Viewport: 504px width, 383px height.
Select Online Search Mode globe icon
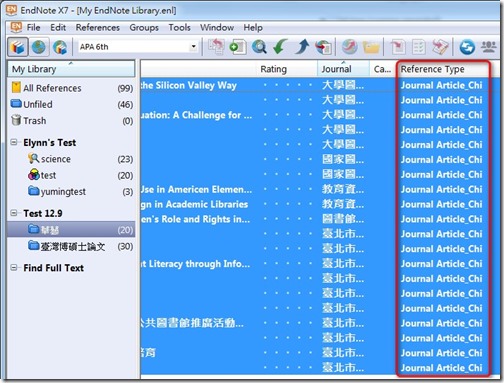pos(39,47)
